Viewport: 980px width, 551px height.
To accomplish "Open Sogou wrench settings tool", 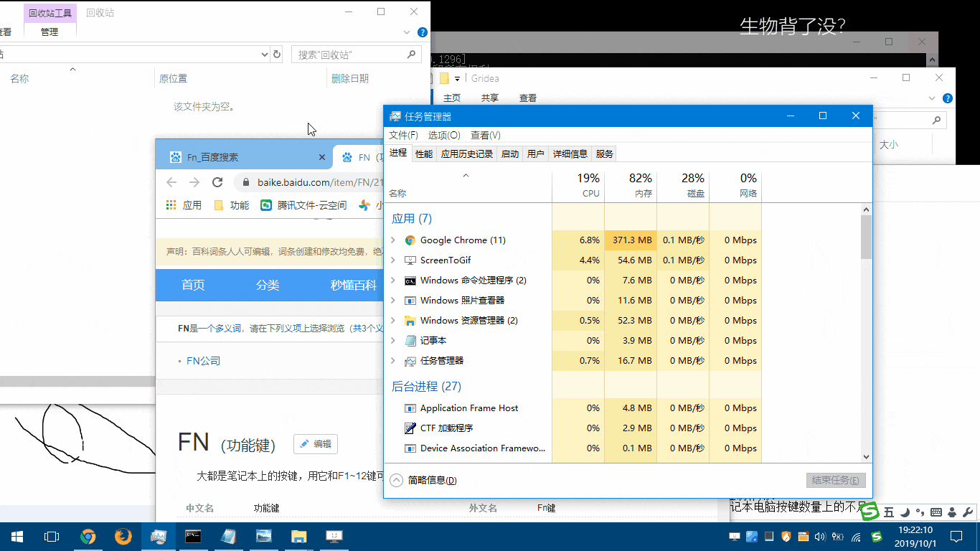I will click(x=967, y=512).
